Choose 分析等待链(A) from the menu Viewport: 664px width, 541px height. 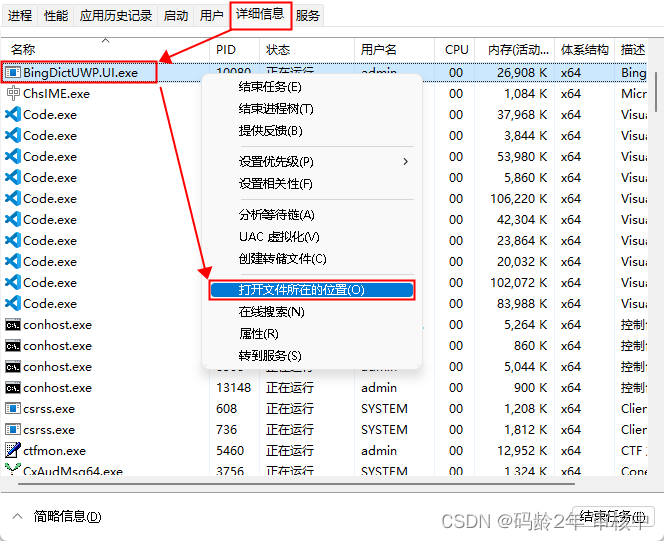(276, 215)
